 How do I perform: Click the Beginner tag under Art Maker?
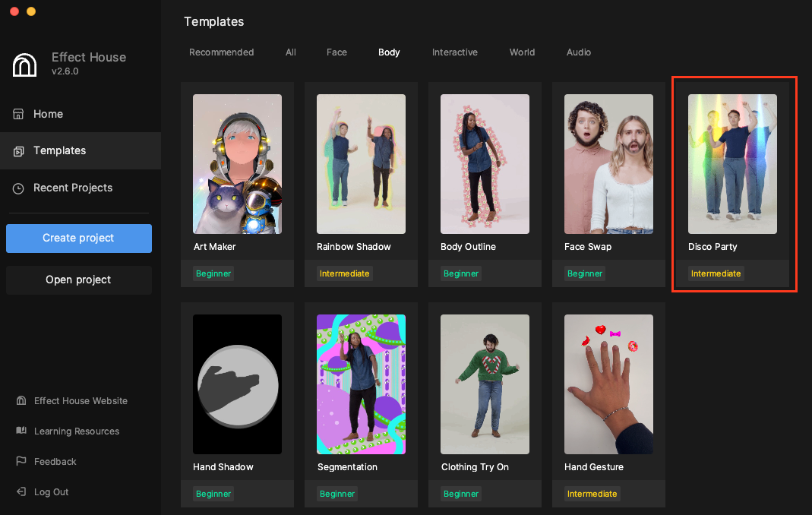(213, 273)
